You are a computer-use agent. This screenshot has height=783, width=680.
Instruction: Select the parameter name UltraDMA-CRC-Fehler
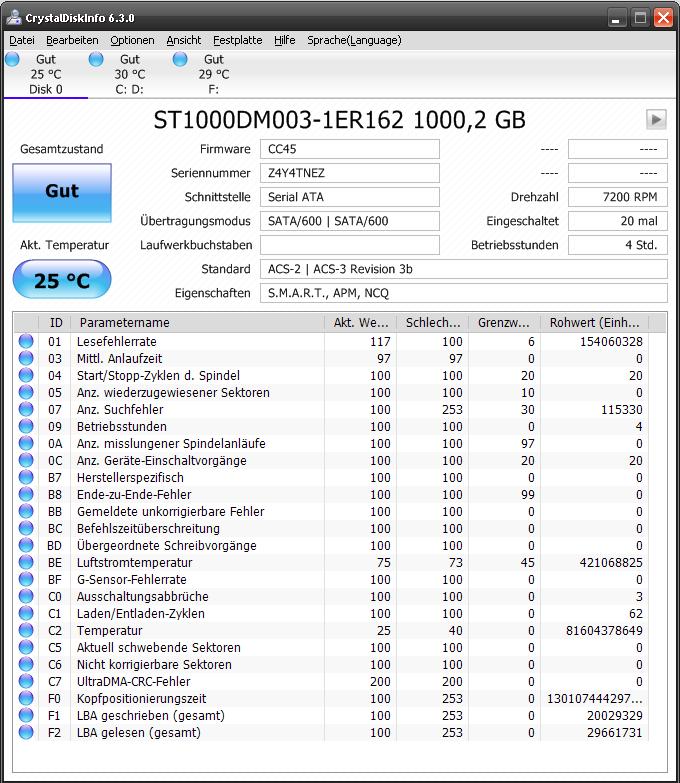pyautogui.click(x=133, y=681)
